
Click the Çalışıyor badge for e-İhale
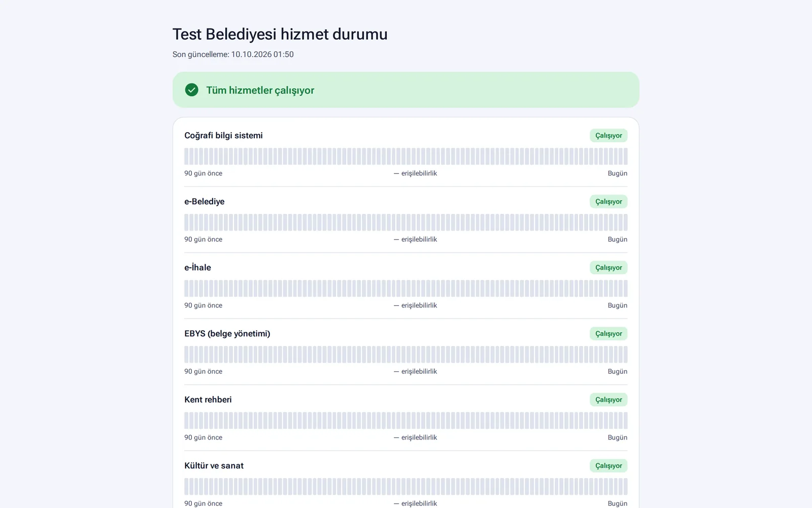pos(608,268)
